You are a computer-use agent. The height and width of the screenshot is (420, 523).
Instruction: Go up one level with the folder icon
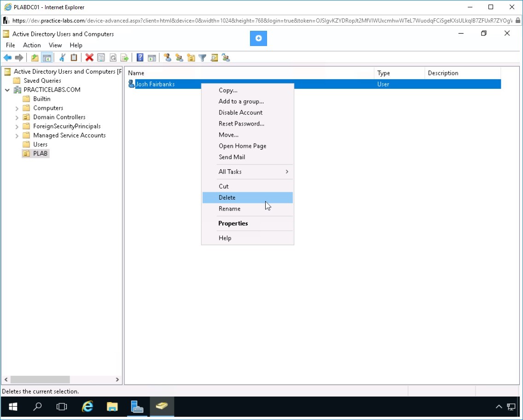tap(35, 58)
